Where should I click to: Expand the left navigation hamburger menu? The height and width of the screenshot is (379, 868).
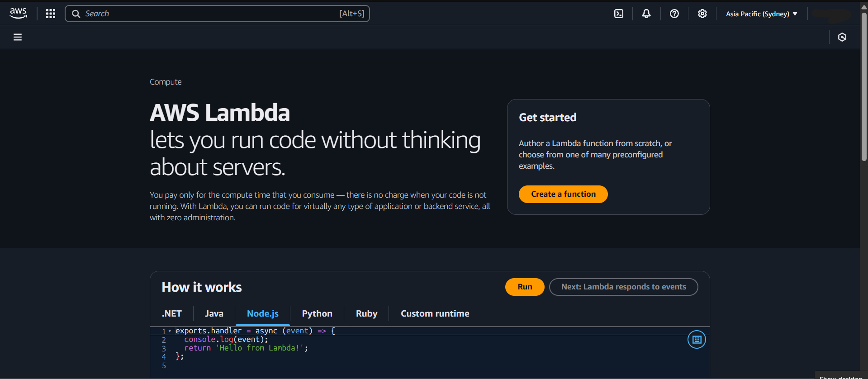click(x=18, y=37)
